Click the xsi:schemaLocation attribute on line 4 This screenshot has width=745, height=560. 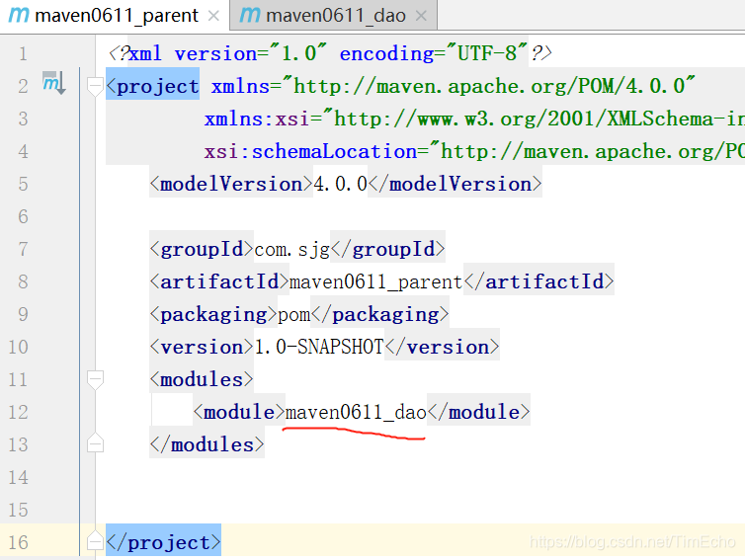[310, 152]
